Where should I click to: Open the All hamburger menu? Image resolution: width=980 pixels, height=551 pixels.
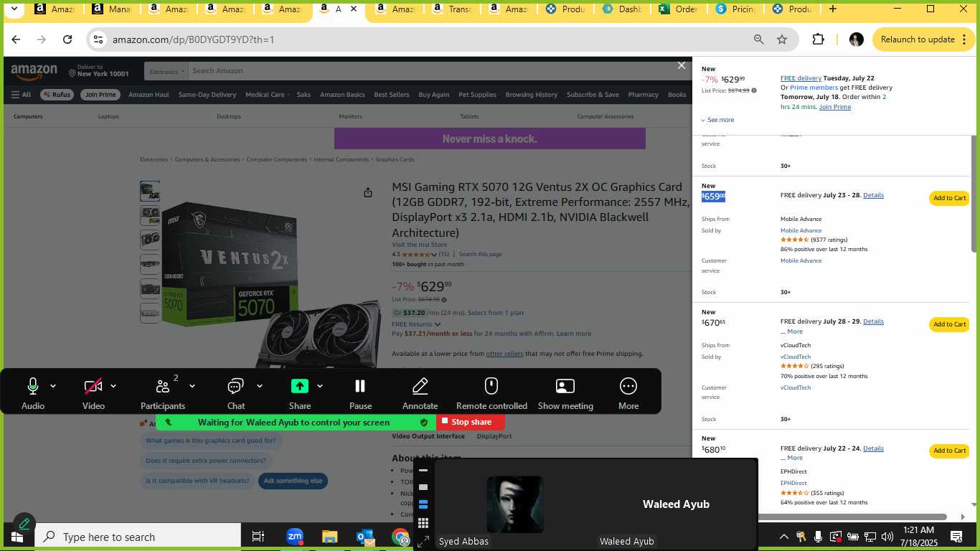21,95
